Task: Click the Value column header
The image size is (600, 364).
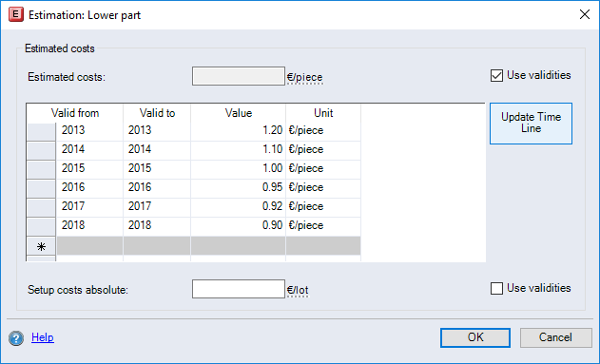Action: coord(239,113)
